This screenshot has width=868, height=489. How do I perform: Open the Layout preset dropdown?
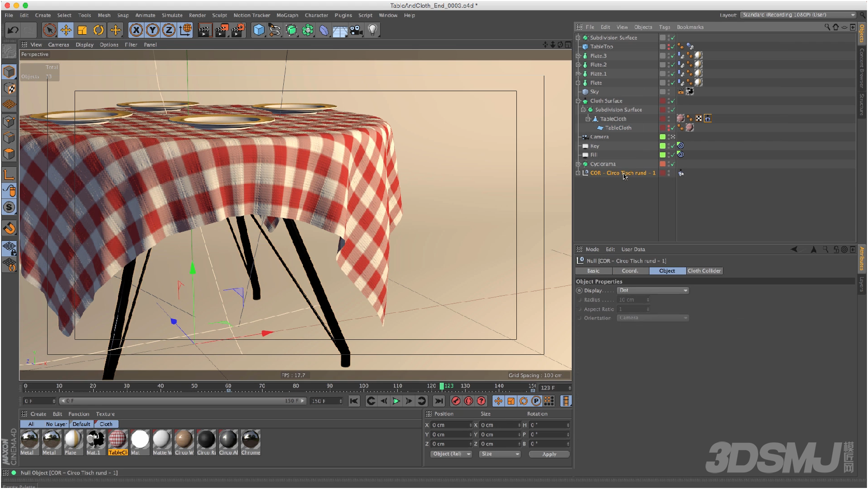(799, 15)
